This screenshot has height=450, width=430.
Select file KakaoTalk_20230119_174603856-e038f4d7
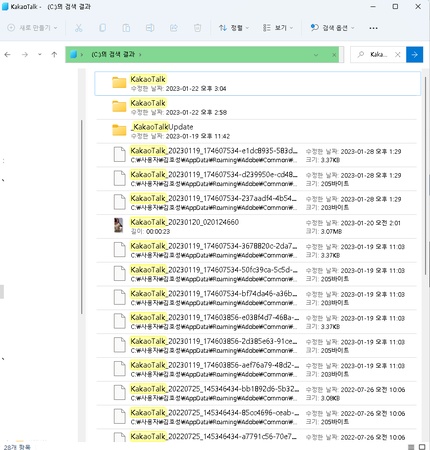(257, 322)
